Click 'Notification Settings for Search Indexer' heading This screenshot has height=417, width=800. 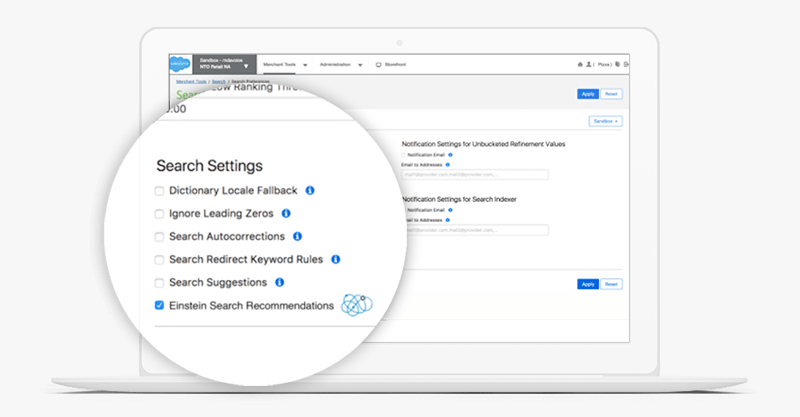[x=459, y=200]
